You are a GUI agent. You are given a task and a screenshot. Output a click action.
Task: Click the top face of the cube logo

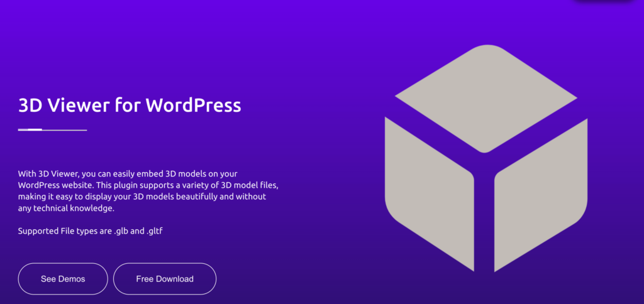pyautogui.click(x=486, y=99)
